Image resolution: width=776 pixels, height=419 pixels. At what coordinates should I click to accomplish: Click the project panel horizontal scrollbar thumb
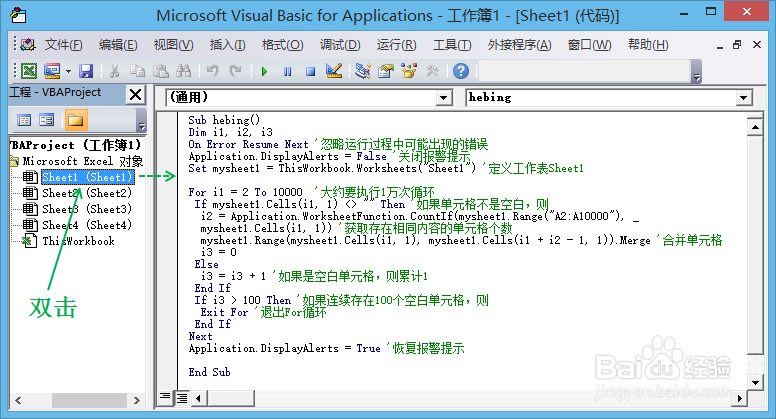[x=89, y=400]
